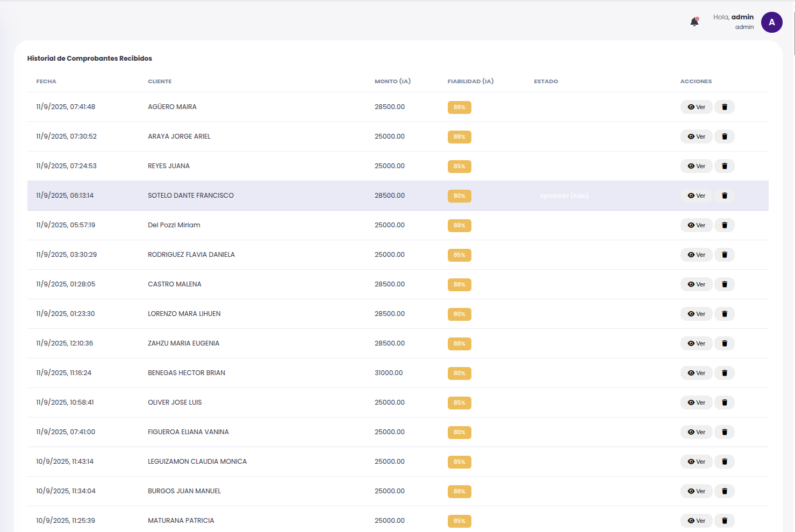Click the 88% badge for AGÜERO MAIRA

pyautogui.click(x=459, y=107)
